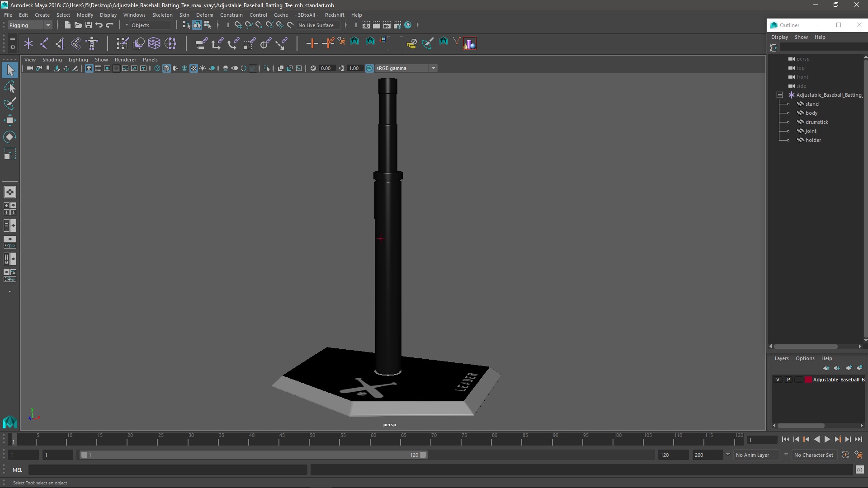Click the Open Scene folder icon
Image resolution: width=868 pixels, height=488 pixels.
tap(78, 25)
